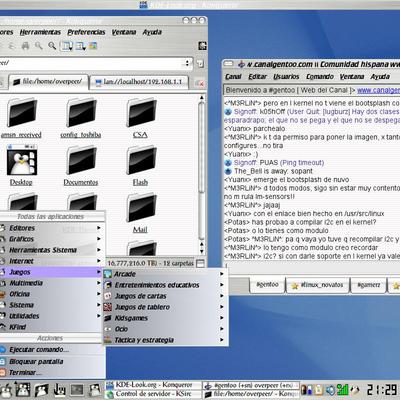Expand Herramientas Sistema submenu
Screen dimensions: 400x400
coord(51,250)
